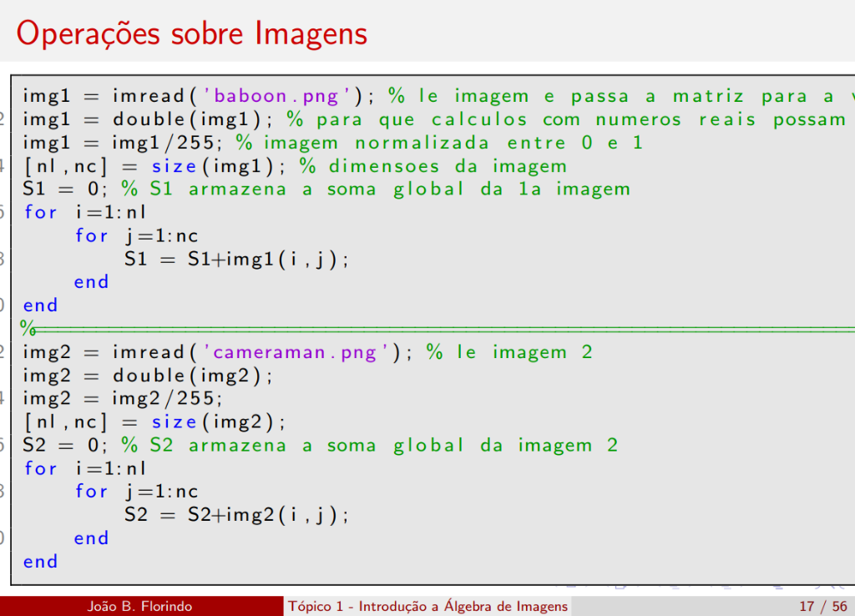This screenshot has width=855, height=616.
Task: Click the S1 = S1+img1(i,j) statement
Action: pyautogui.click(x=236, y=259)
